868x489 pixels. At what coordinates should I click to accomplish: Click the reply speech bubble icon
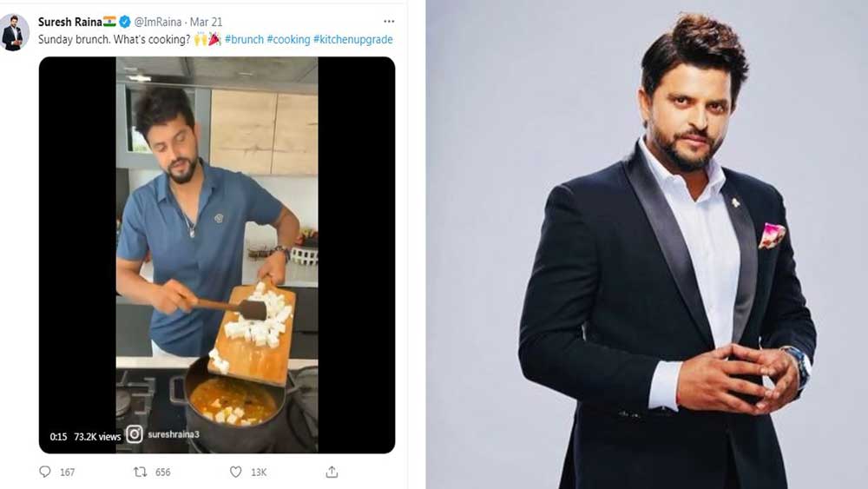click(45, 472)
